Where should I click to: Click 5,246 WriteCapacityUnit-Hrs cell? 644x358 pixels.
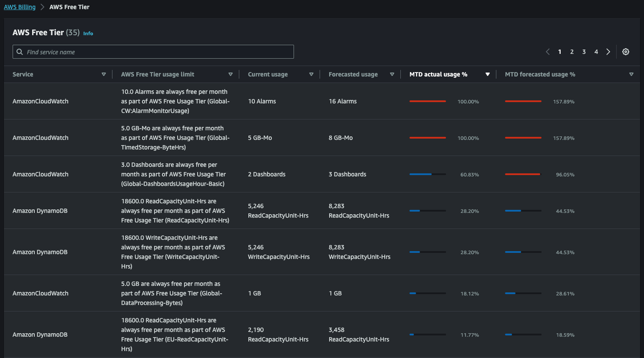pos(279,252)
